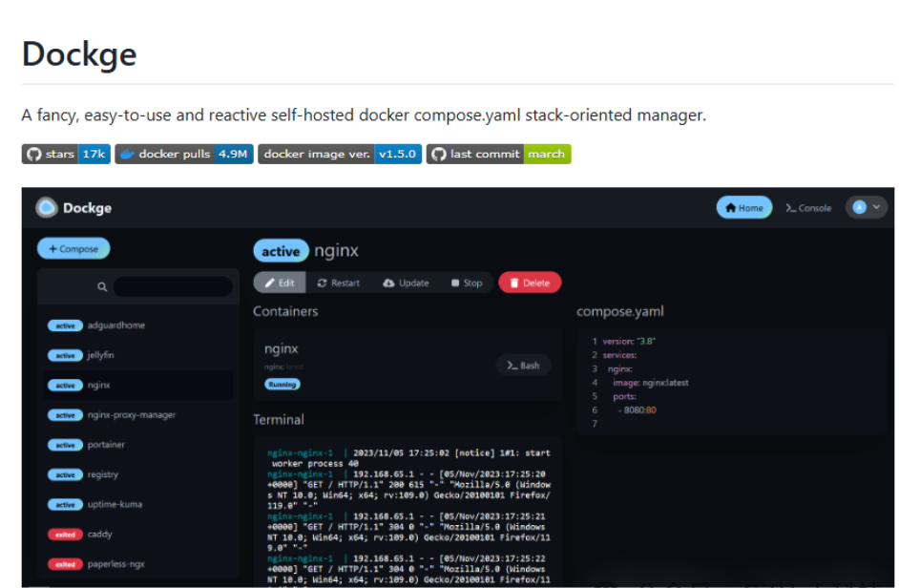The width and height of the screenshot is (899, 588).
Task: Focus the stack search input field
Action: pos(173,286)
